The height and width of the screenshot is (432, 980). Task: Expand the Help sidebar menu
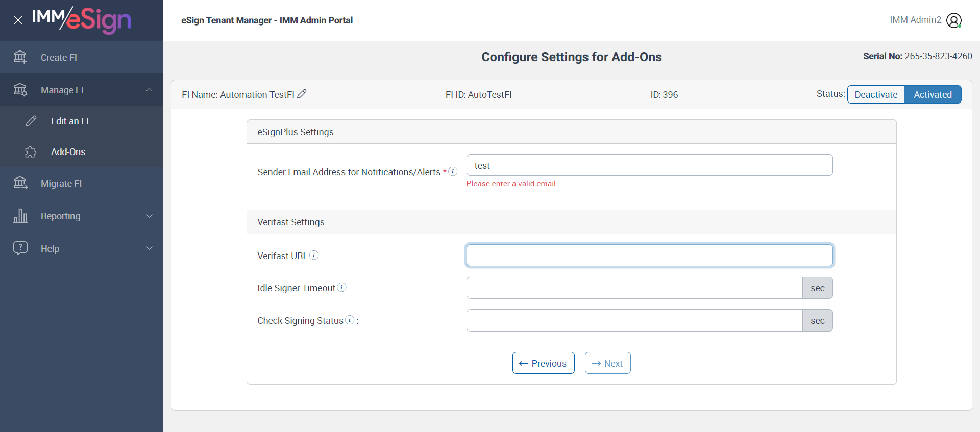(x=149, y=248)
